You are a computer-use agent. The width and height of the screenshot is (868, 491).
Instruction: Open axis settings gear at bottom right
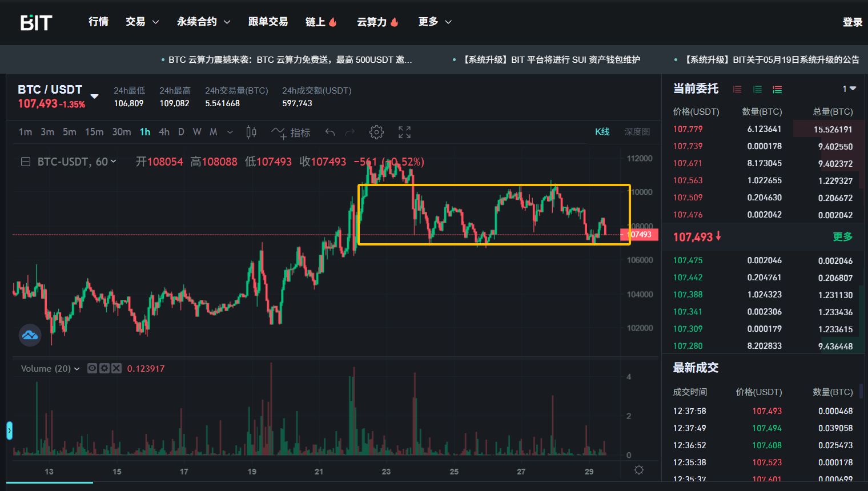click(x=639, y=470)
